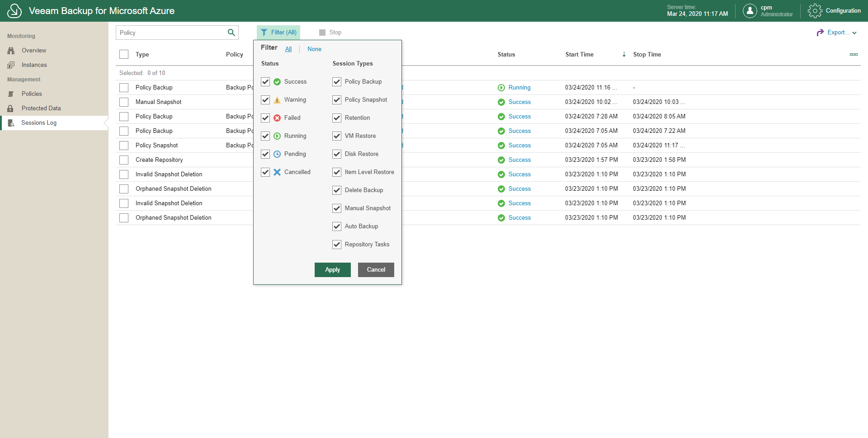Click the search magnifier icon
Screen dimensions: 868x438
tap(231, 33)
